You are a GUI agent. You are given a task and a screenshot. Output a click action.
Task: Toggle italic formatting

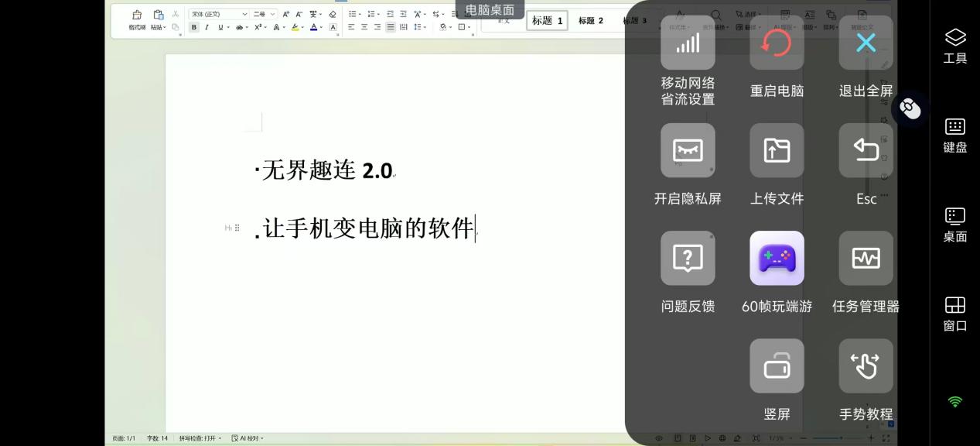coord(207,27)
